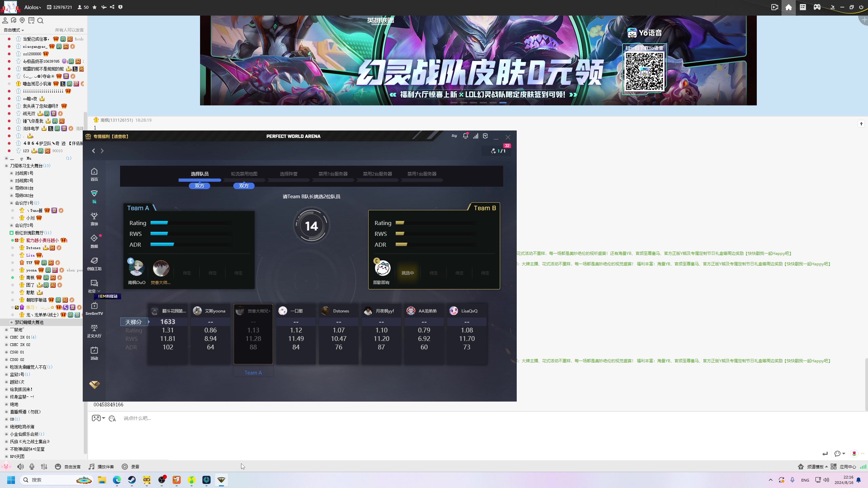Open the notification bell in Perfect World Arena
The width and height of the screenshot is (868, 488).
coord(466,136)
